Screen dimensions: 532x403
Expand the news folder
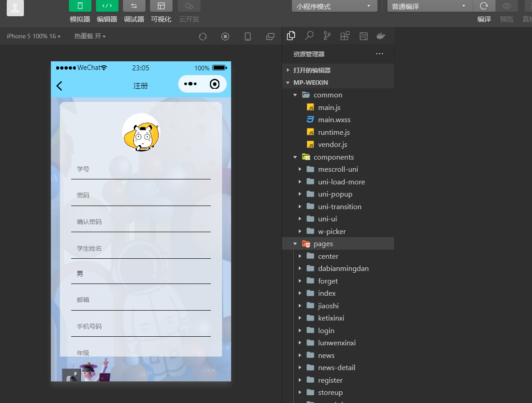338,355
